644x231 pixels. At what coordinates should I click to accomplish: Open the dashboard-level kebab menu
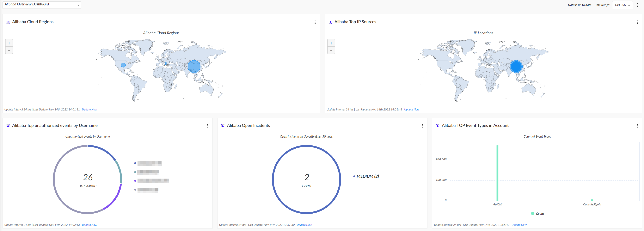(x=637, y=5)
